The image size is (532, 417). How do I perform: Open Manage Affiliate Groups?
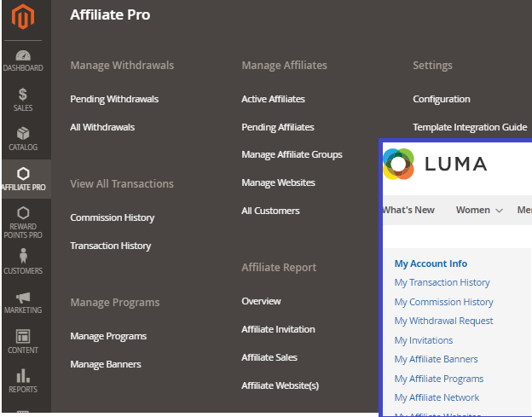click(x=292, y=154)
